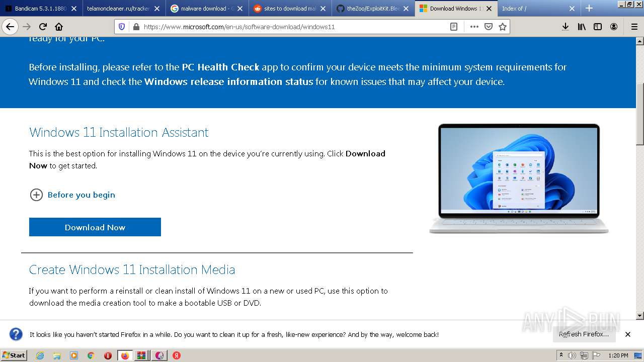Open the PC Health Check link

(220, 67)
